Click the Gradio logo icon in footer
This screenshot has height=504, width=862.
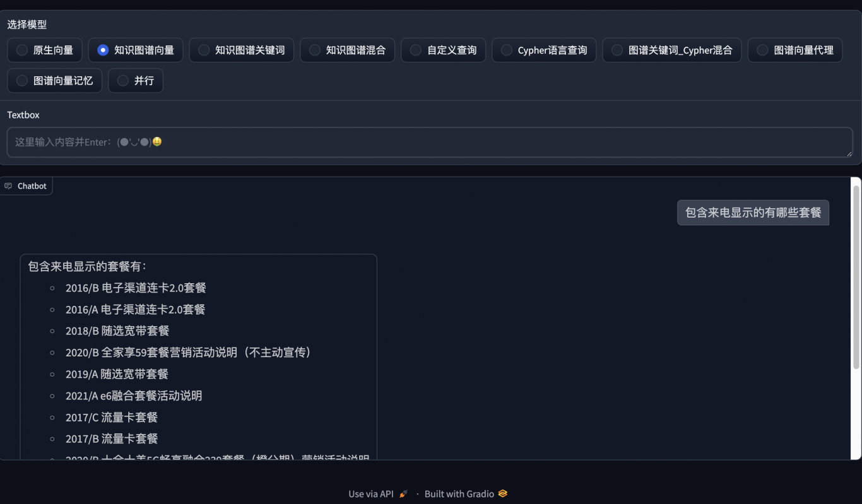pos(502,494)
